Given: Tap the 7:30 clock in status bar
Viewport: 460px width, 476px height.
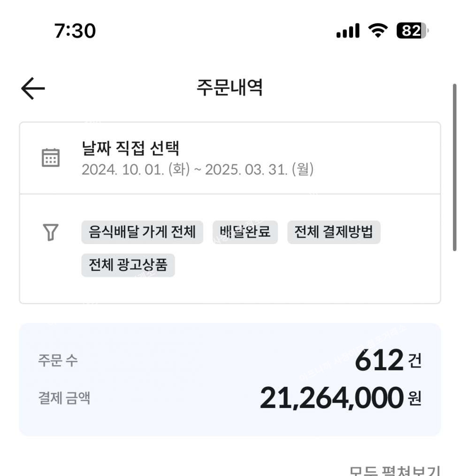Looking at the screenshot, I should (75, 31).
